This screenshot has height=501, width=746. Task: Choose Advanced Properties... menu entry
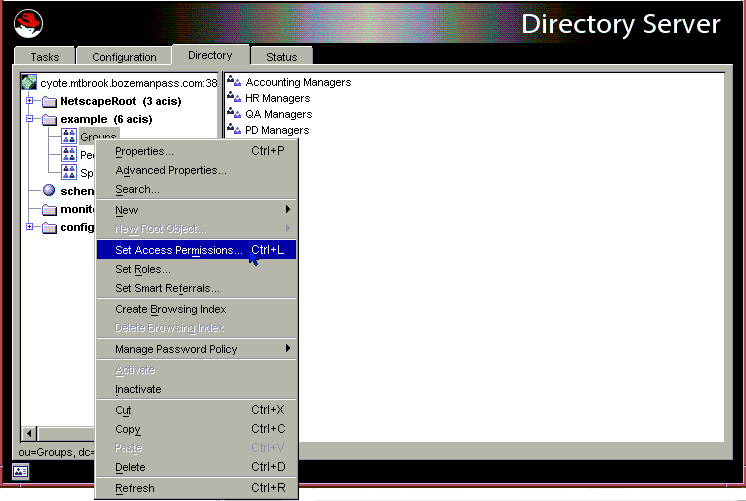(x=196, y=170)
